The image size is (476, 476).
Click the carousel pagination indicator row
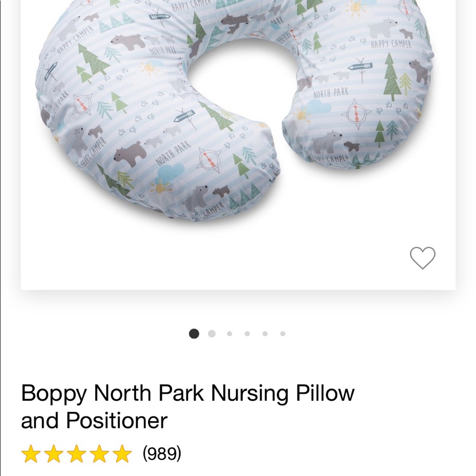pyautogui.click(x=238, y=334)
